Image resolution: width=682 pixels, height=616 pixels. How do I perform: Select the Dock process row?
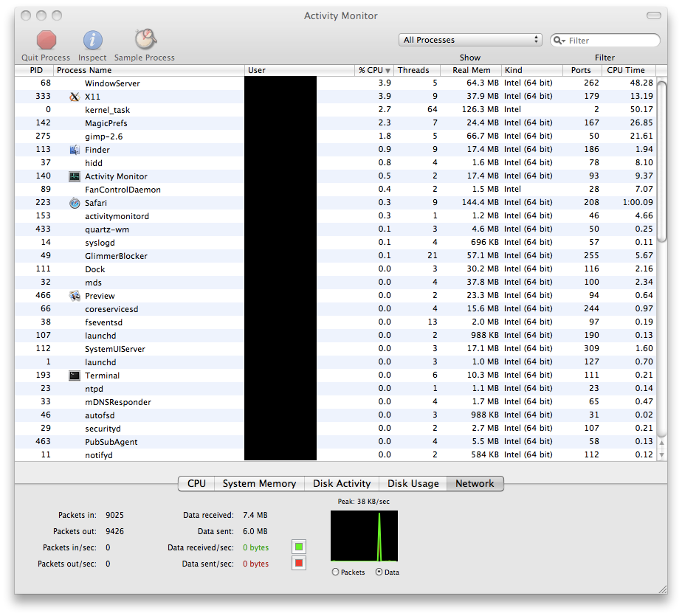click(335, 269)
